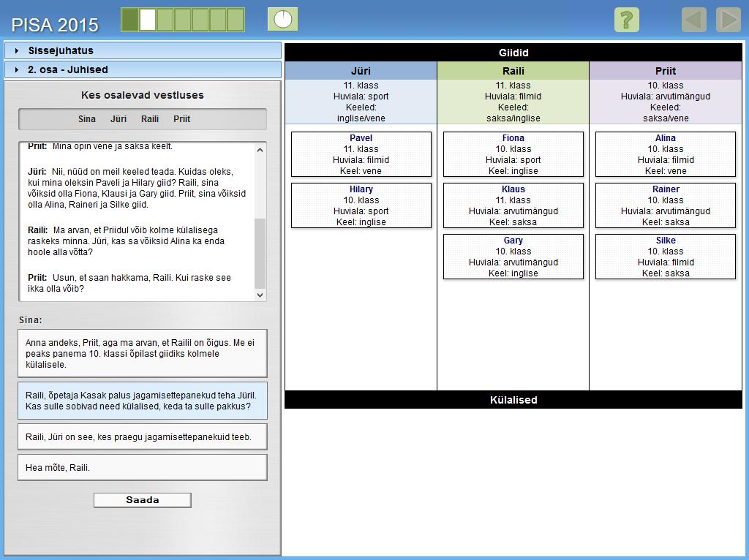Click the timer clock icon
Viewport: 749px width, 560px height.
pyautogui.click(x=283, y=20)
